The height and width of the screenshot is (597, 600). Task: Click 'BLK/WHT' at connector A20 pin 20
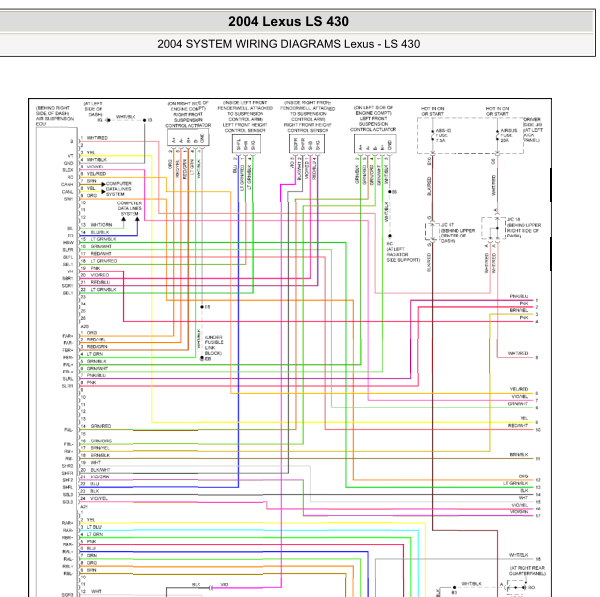tap(101, 470)
